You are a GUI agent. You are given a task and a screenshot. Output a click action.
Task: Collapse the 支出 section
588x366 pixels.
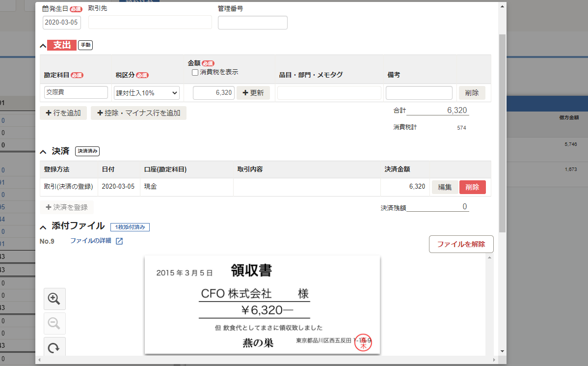pyautogui.click(x=43, y=46)
